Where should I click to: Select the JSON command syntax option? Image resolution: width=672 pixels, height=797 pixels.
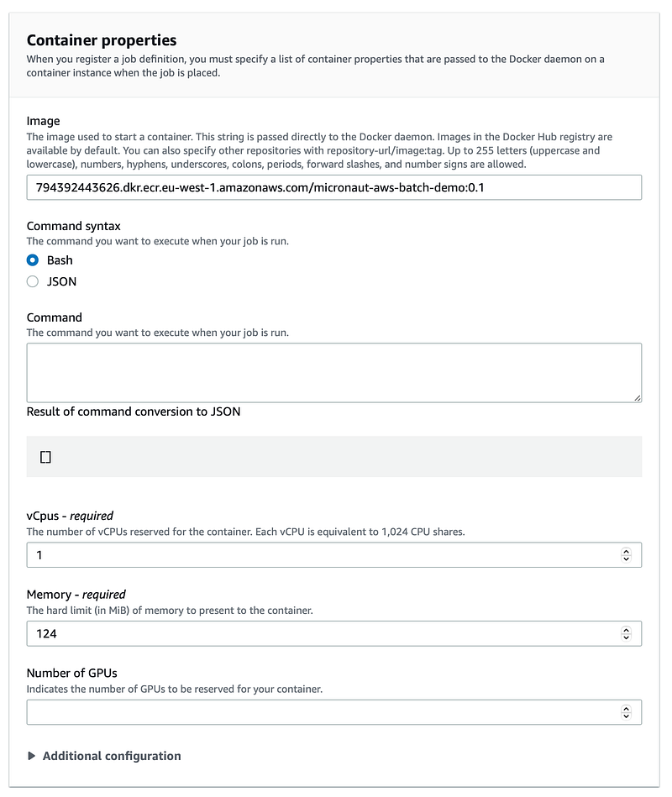33,281
